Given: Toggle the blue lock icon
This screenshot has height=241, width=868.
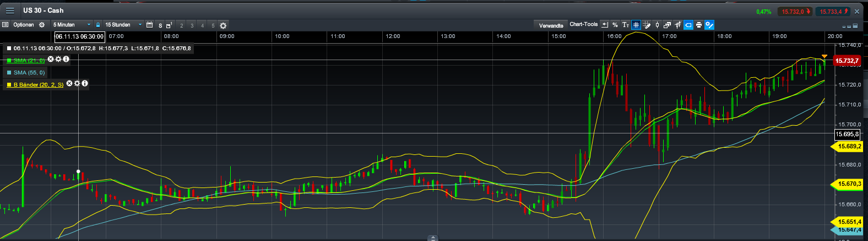Looking at the screenshot, I should tap(98, 25).
